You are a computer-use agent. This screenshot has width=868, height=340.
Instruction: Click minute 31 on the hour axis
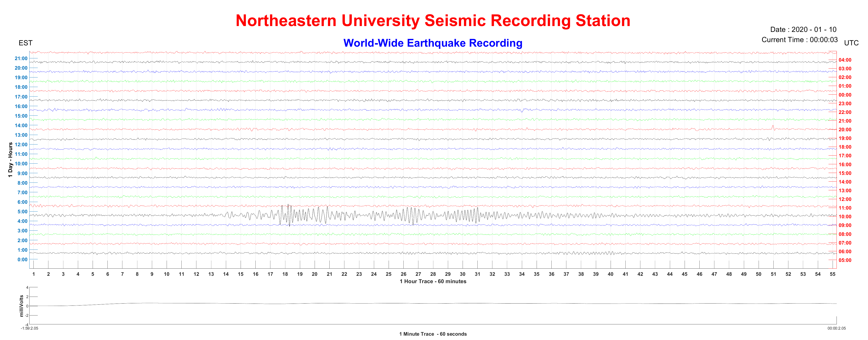[x=477, y=274]
